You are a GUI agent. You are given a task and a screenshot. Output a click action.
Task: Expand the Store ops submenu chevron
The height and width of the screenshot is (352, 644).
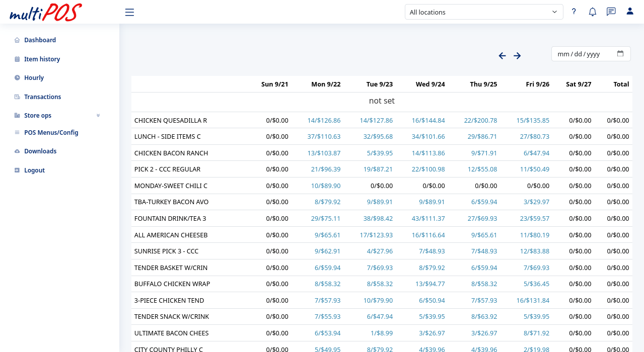(x=98, y=116)
